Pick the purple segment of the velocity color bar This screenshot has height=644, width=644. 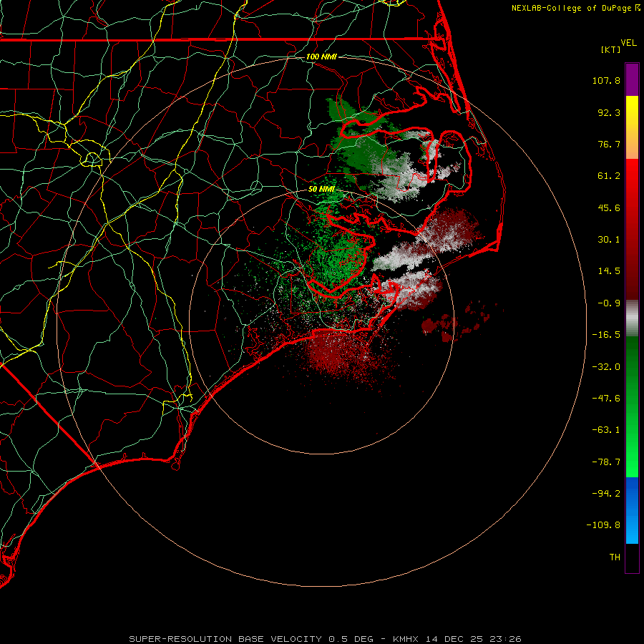(632, 79)
